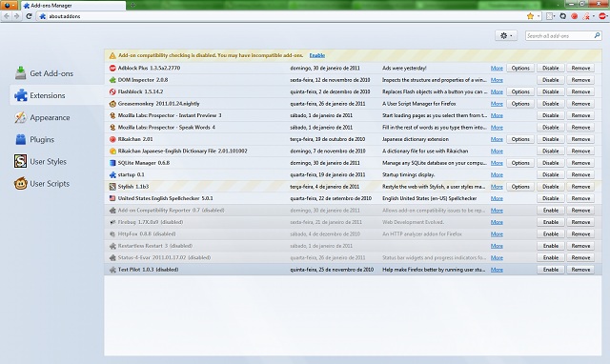The height and width of the screenshot is (364, 610).
Task: Open Options for Rikaichan 2.01
Action: 520,139
